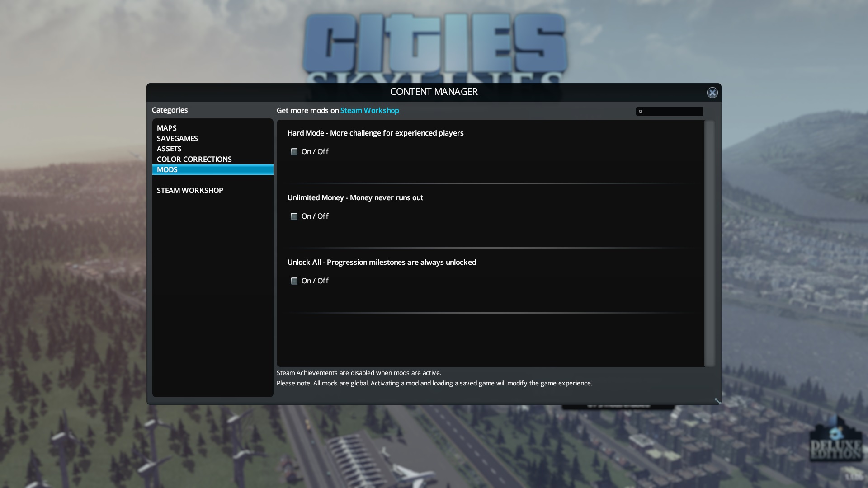
Task: Open the Maps category
Action: coord(167,128)
